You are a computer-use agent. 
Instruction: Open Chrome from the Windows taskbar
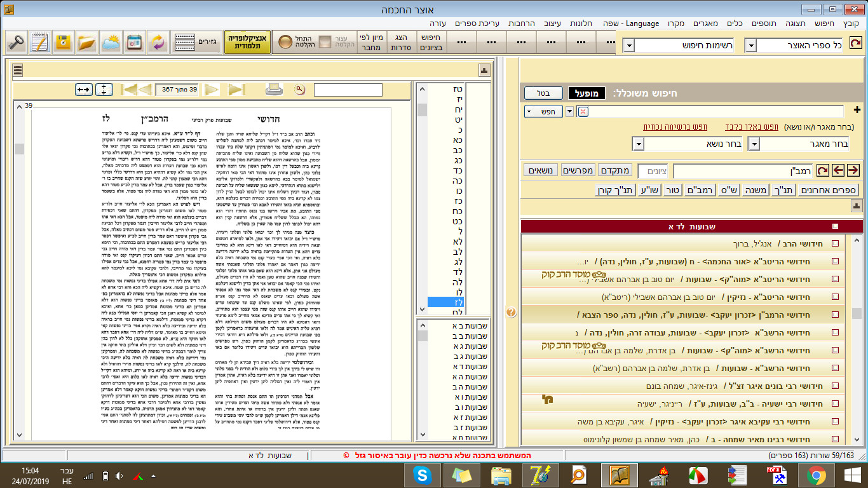pyautogui.click(x=817, y=475)
